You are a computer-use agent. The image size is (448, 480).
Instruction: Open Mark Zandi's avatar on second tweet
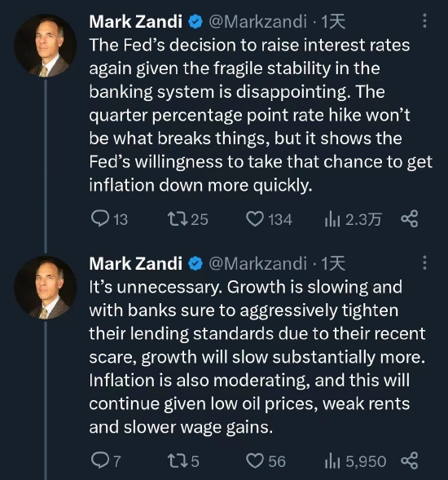point(46,287)
